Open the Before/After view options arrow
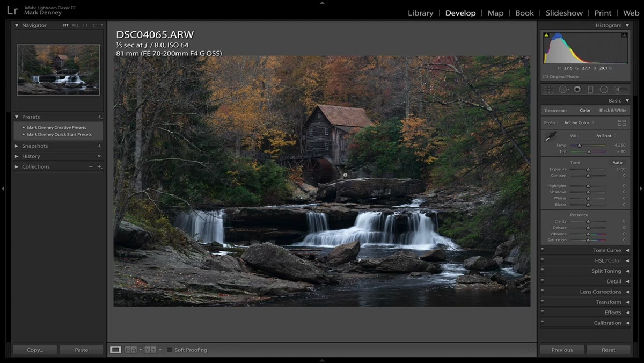The image size is (644, 363). click(160, 350)
